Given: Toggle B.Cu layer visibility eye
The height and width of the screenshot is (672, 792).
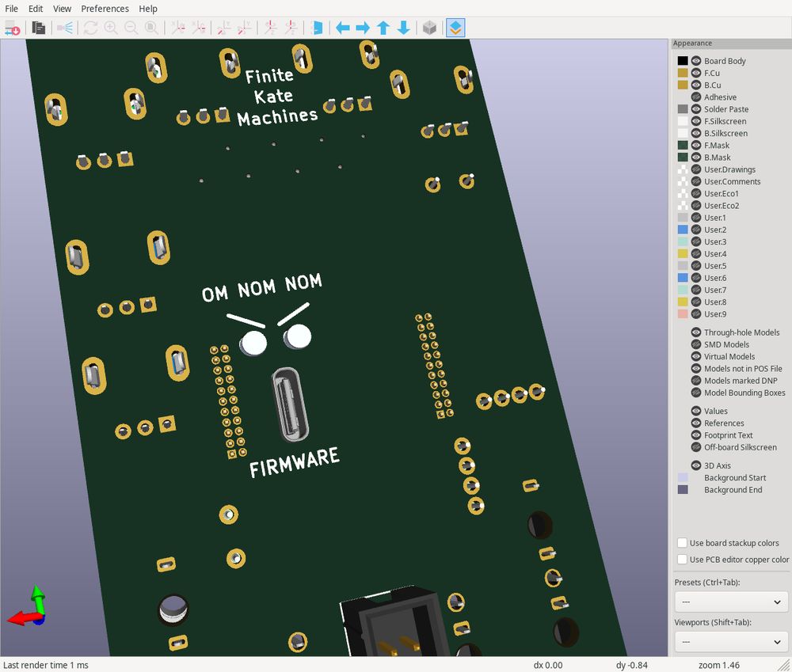Looking at the screenshot, I should (696, 85).
